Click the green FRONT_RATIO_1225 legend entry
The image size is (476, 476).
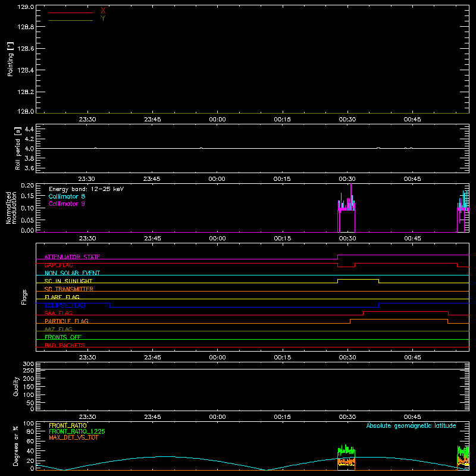pos(77,431)
